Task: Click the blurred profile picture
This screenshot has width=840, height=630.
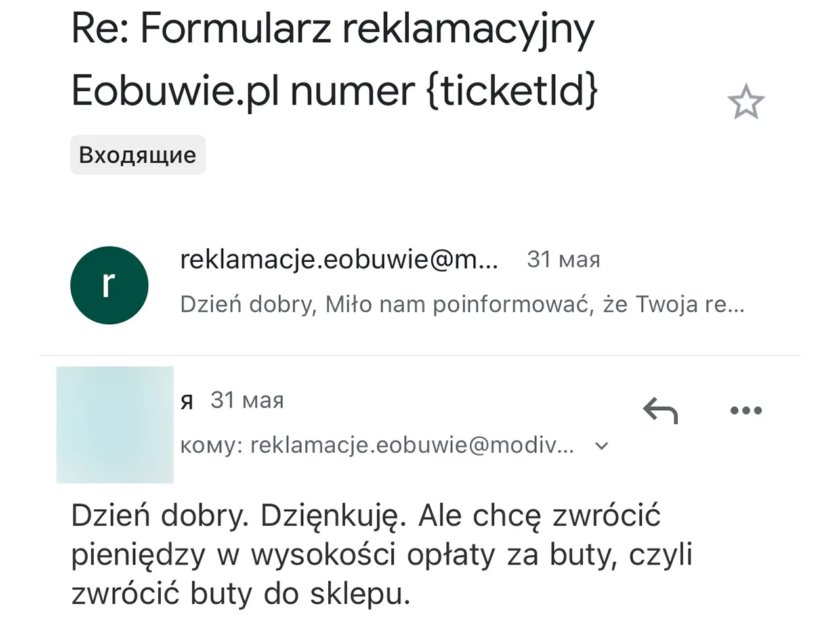Action: 115,425
